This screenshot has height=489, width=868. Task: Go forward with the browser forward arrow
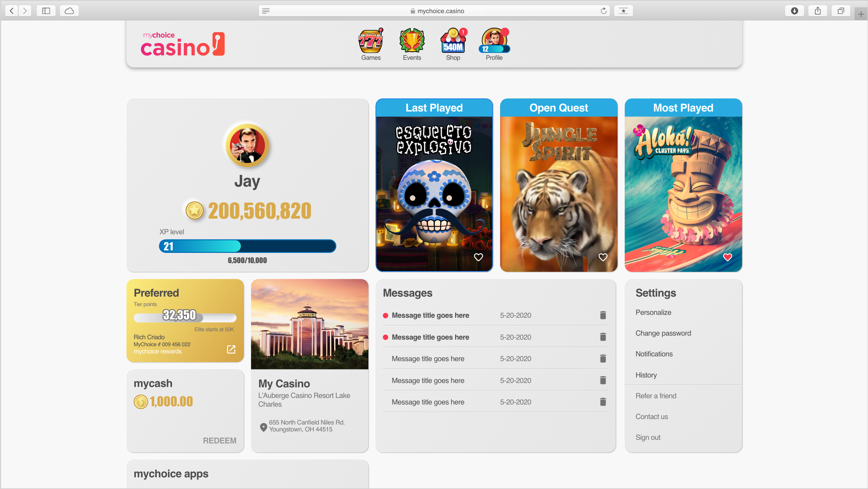pyautogui.click(x=25, y=11)
